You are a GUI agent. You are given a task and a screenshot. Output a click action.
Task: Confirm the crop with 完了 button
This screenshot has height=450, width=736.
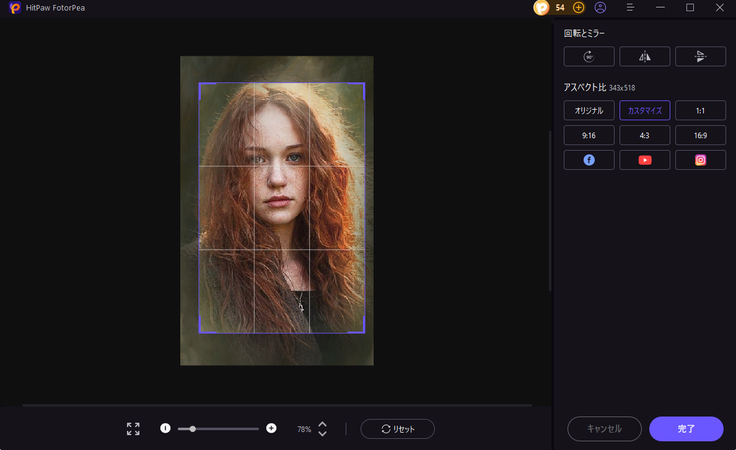686,429
